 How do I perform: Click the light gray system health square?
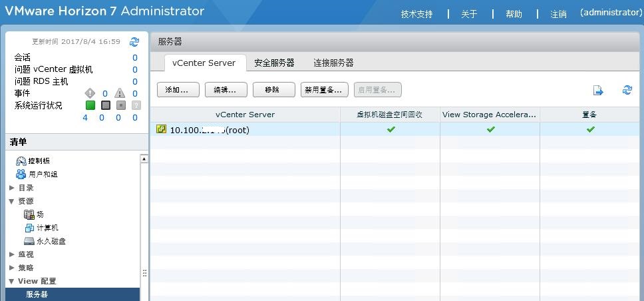(x=121, y=105)
